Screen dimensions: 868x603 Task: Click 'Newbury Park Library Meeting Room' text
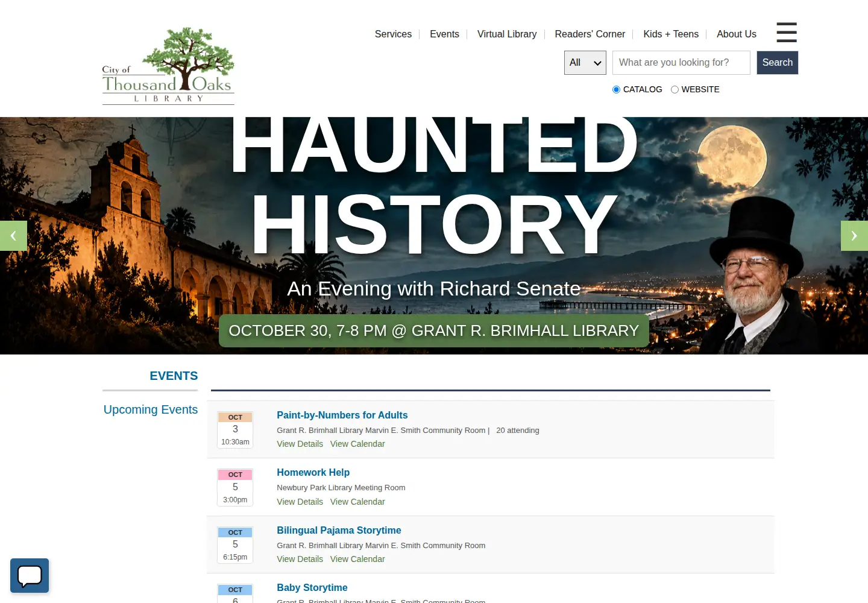click(341, 488)
